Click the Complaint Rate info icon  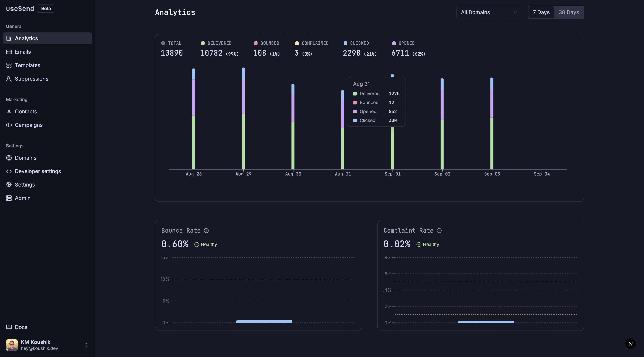click(439, 230)
